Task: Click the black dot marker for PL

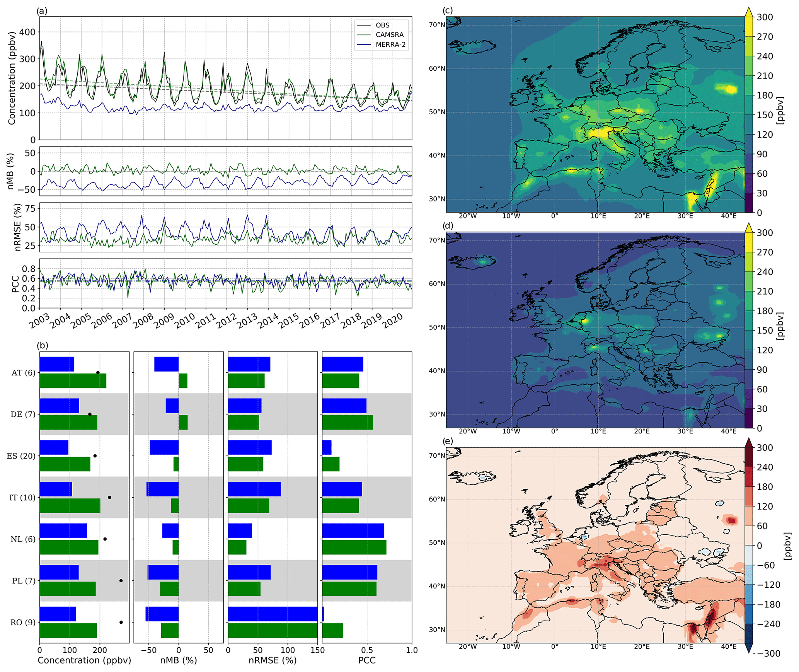Action: [121, 581]
